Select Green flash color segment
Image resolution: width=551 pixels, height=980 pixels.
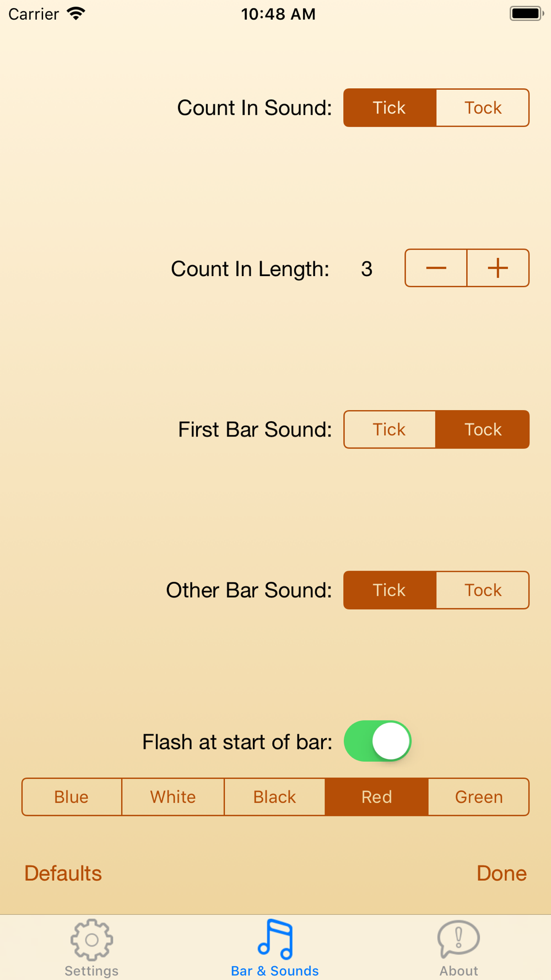[x=479, y=797]
